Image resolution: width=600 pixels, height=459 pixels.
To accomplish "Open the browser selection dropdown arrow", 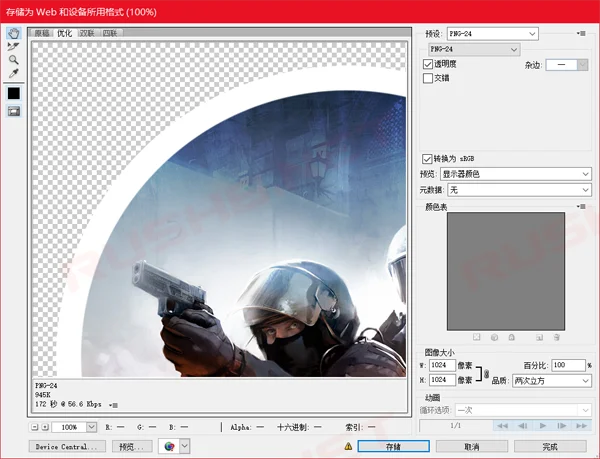I will click(x=184, y=446).
